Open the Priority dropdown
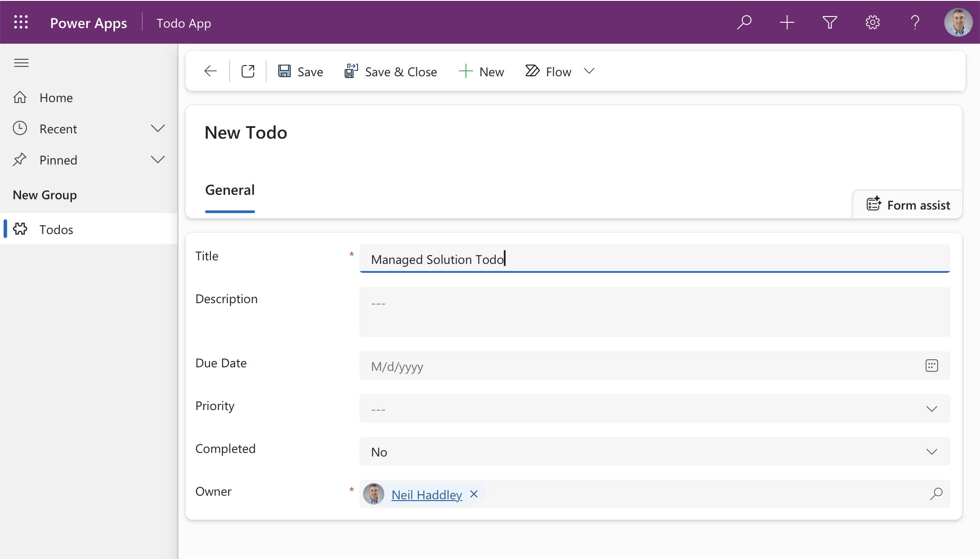This screenshot has height=559, width=980. coord(655,409)
